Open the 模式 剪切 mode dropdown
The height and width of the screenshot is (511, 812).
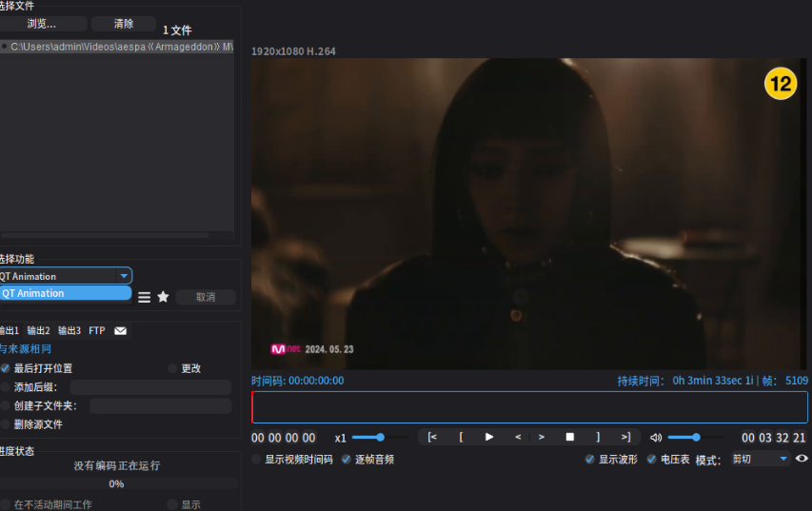coord(760,460)
